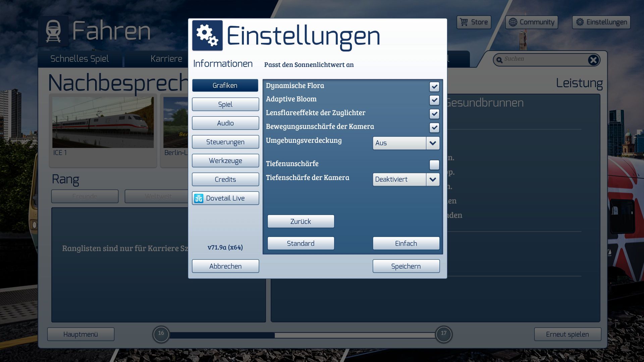Open the Umgebungsverdeckung dropdown
This screenshot has width=644, height=362.
coord(433,143)
